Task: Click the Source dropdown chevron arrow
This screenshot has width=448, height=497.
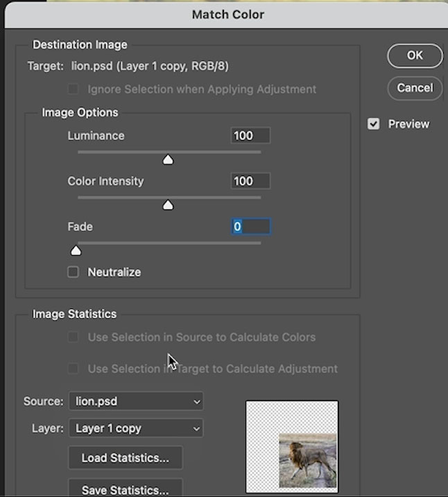Action: tap(196, 401)
